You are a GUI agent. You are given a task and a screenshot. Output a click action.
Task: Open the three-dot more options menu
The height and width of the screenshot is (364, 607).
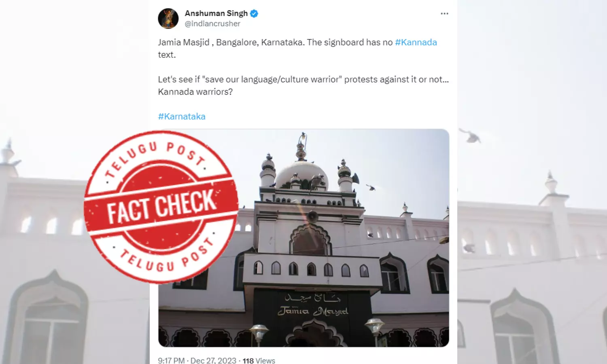point(444,14)
